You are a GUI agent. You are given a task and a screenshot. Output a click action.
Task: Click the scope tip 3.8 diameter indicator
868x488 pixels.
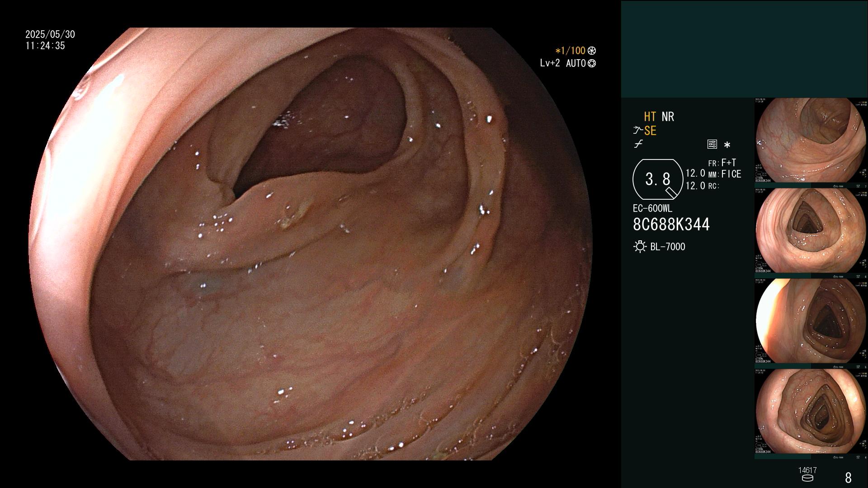pyautogui.click(x=658, y=179)
